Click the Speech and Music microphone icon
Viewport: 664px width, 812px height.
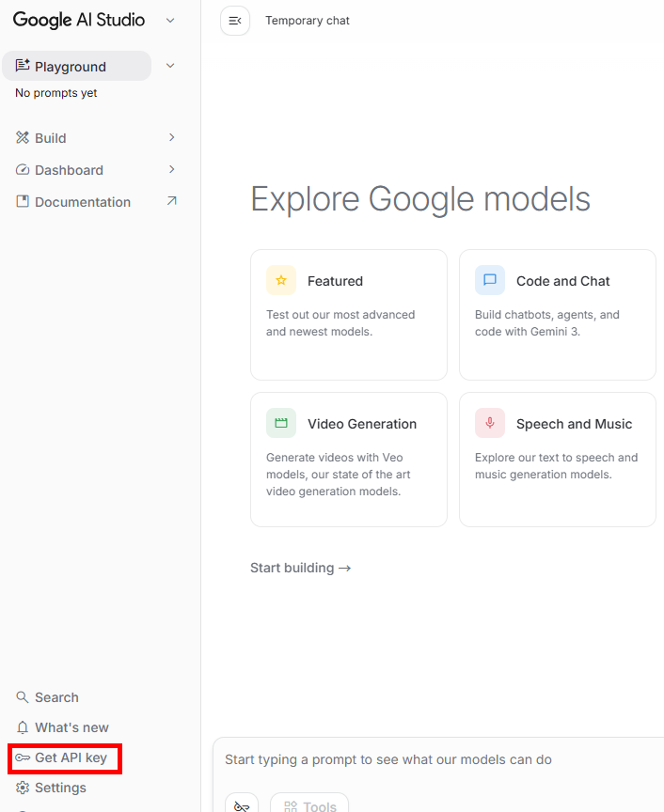(x=490, y=423)
